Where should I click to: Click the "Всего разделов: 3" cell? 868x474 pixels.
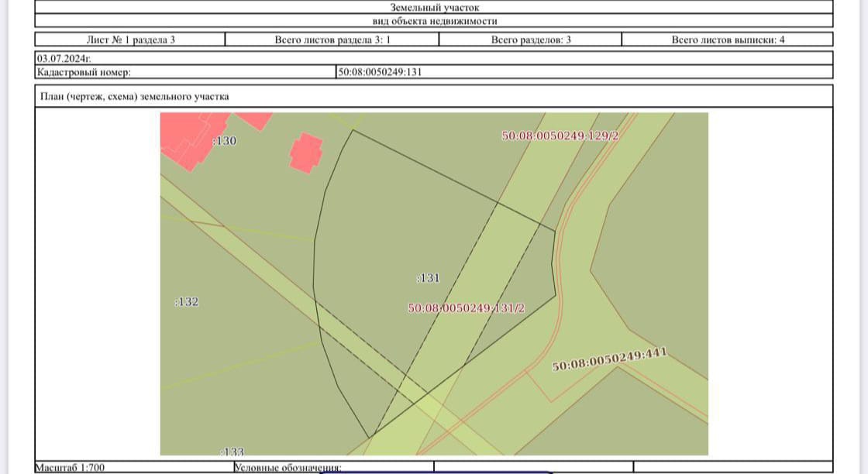point(531,39)
